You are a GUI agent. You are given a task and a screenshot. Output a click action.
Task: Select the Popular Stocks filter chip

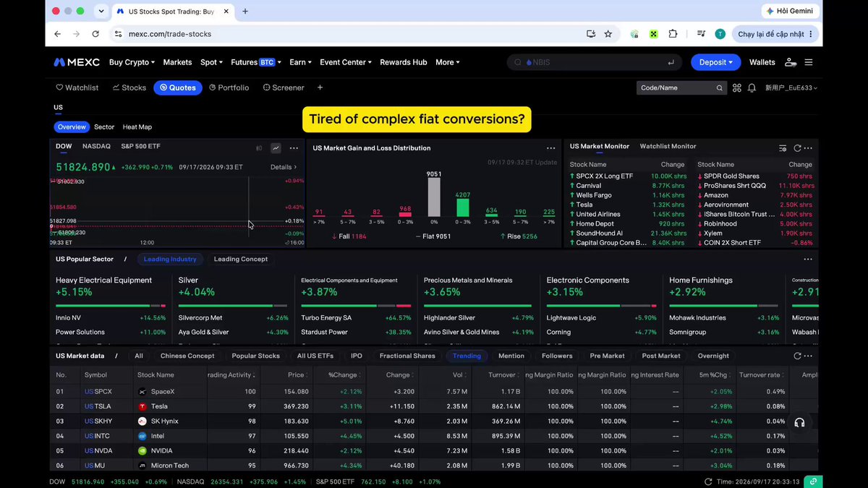[x=255, y=356]
